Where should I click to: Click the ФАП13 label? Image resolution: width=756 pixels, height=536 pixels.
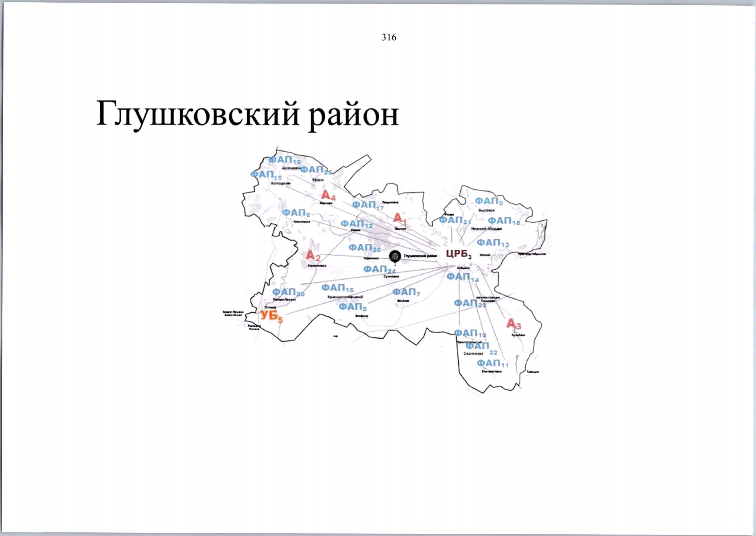[493, 243]
